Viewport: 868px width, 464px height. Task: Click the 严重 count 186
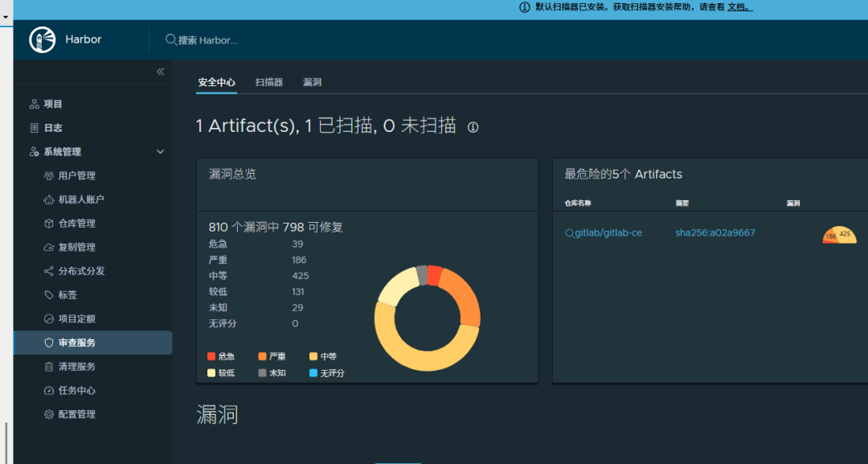(x=299, y=261)
